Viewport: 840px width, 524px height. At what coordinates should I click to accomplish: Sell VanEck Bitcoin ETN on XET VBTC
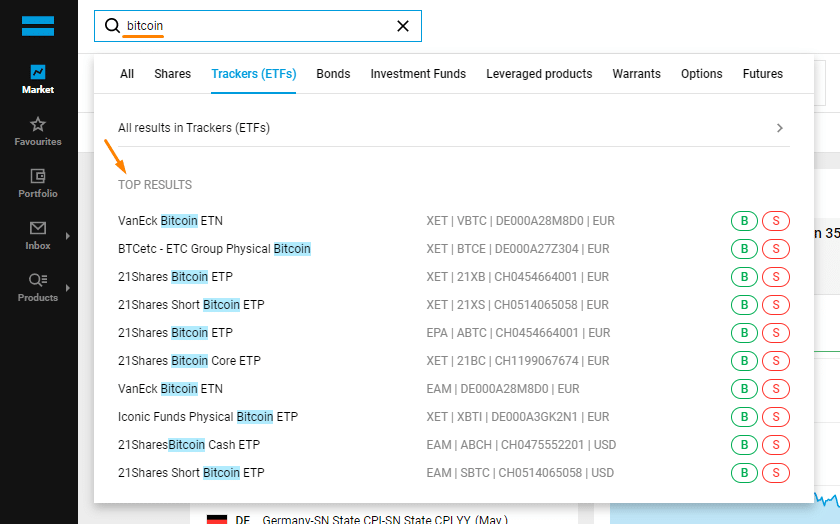[776, 221]
